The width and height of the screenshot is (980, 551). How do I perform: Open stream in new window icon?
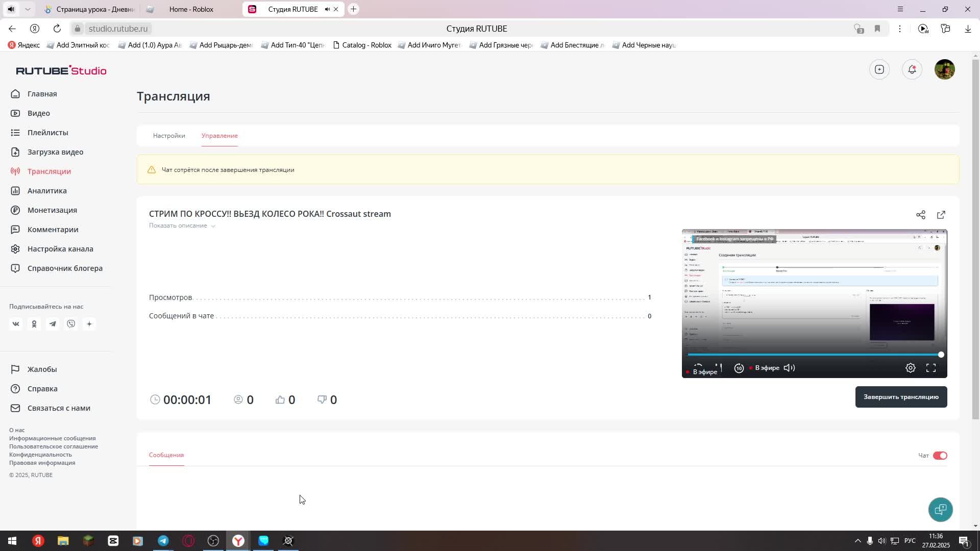click(941, 215)
